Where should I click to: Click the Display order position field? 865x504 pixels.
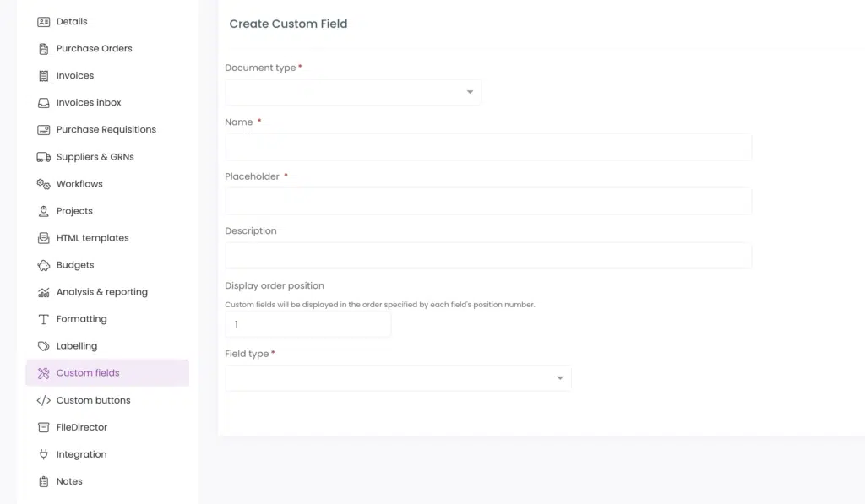pos(307,324)
